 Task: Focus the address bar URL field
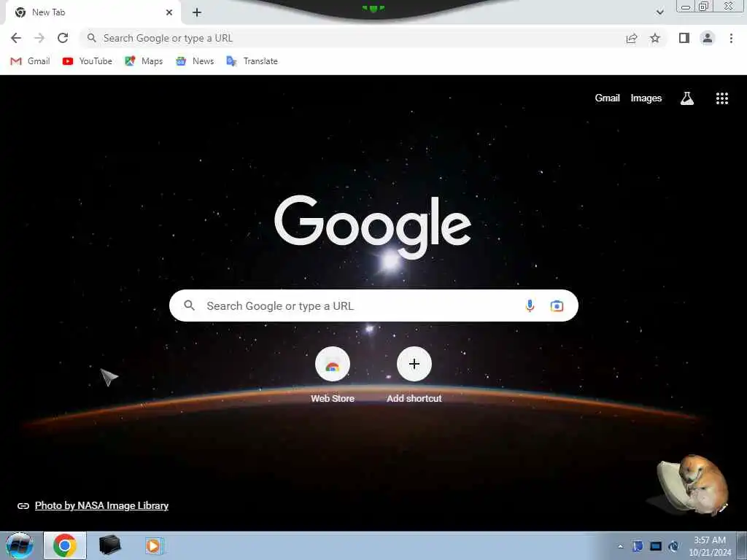point(352,38)
